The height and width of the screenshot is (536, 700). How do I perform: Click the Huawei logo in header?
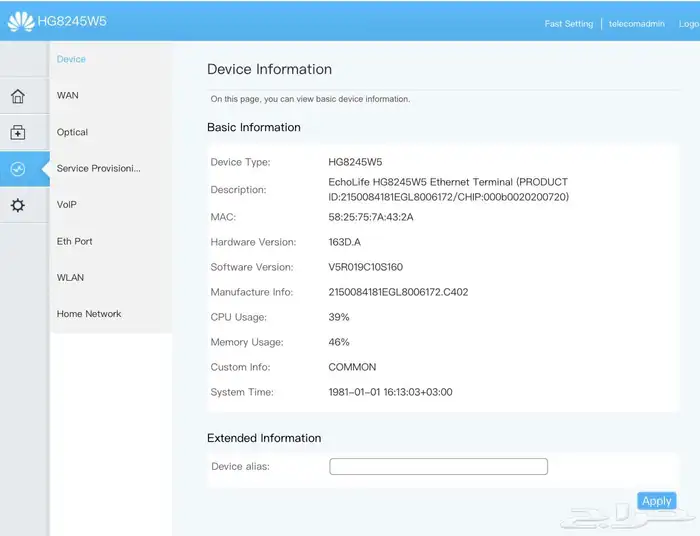pyautogui.click(x=20, y=21)
